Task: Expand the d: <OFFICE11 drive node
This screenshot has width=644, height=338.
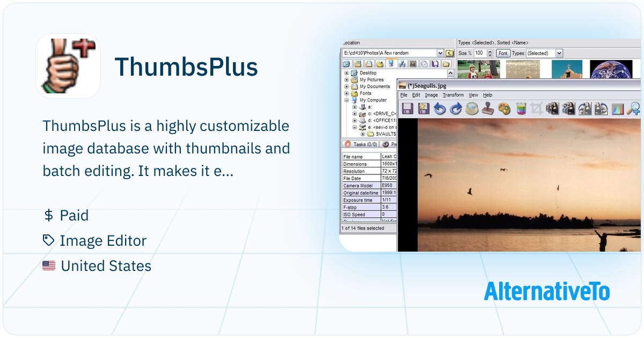Action: [x=355, y=121]
